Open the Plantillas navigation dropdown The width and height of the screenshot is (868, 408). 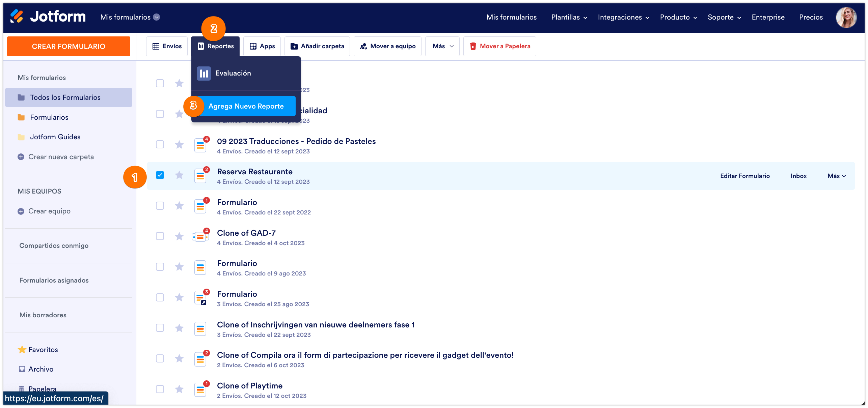coord(569,17)
